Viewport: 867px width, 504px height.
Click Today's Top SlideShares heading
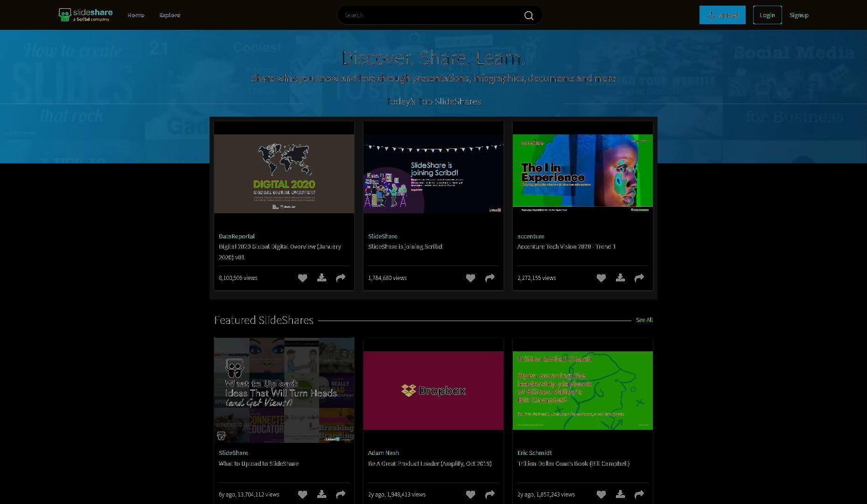[x=433, y=101]
